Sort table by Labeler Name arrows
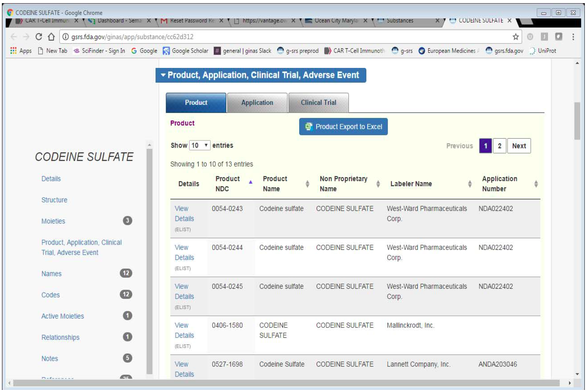The height and width of the screenshot is (390, 588). [x=470, y=184]
